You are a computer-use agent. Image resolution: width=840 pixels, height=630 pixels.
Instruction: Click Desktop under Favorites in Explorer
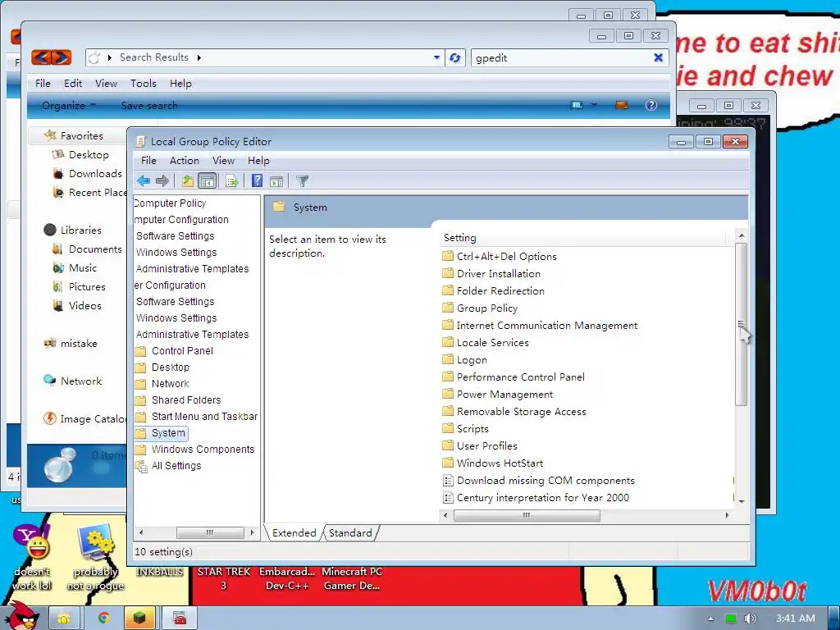click(x=89, y=154)
